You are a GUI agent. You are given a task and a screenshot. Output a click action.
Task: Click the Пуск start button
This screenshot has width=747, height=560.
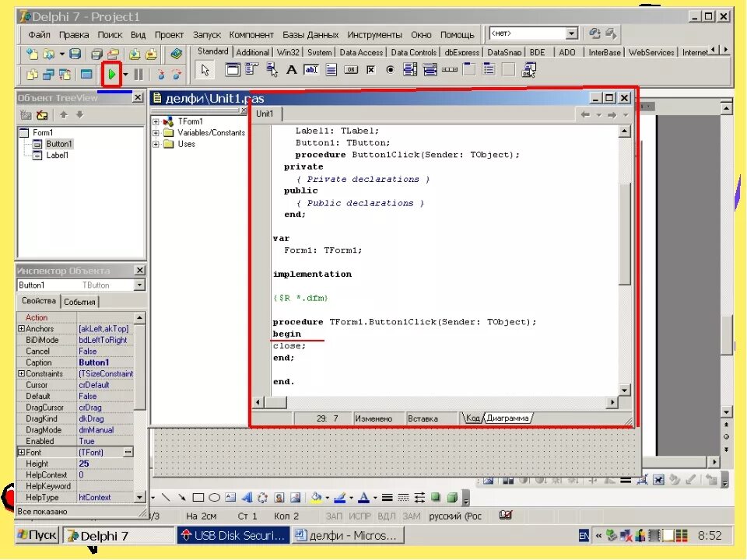pos(37,535)
